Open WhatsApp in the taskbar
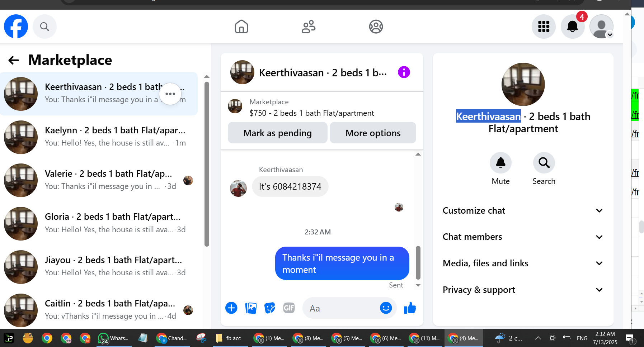The width and height of the screenshot is (644, 347). coord(113,338)
